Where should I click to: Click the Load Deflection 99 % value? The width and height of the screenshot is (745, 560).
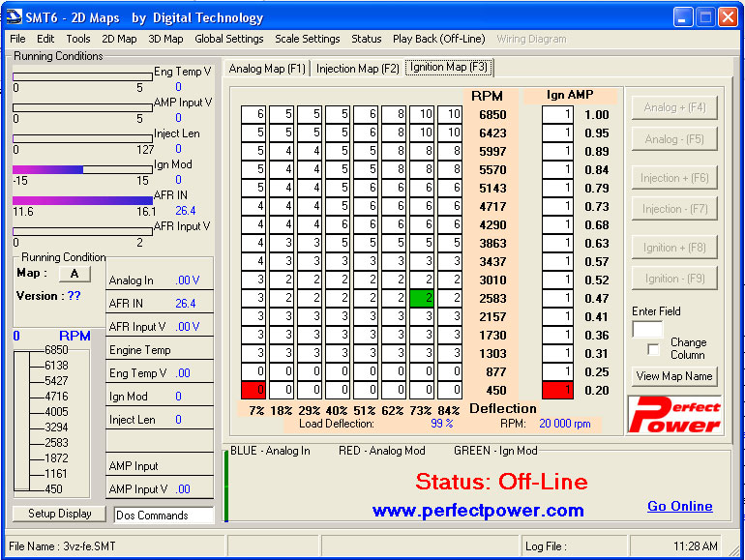(x=441, y=424)
